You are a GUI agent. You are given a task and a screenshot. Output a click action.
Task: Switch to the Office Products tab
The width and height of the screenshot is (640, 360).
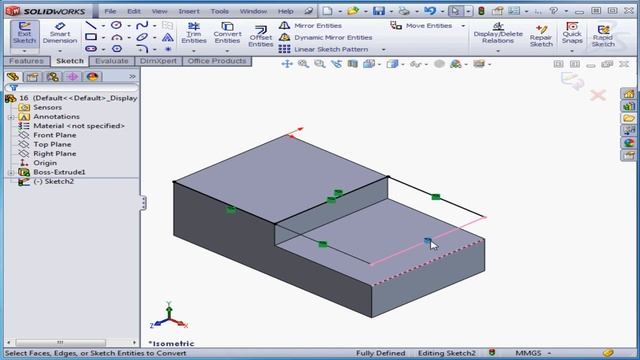point(217,61)
